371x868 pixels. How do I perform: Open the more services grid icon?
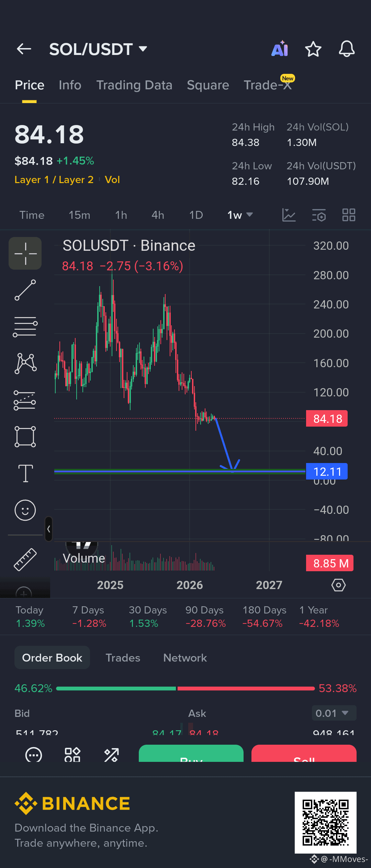click(x=72, y=754)
